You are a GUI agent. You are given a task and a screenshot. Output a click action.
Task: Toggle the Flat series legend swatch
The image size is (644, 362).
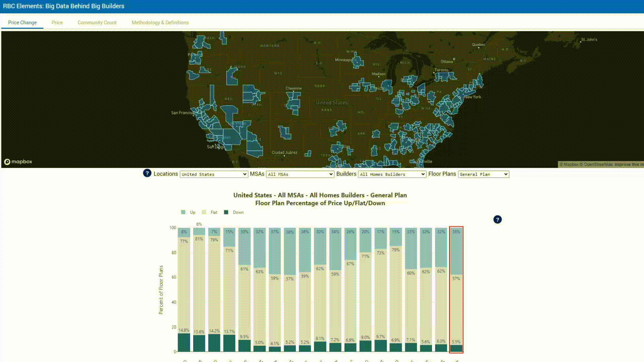point(204,212)
